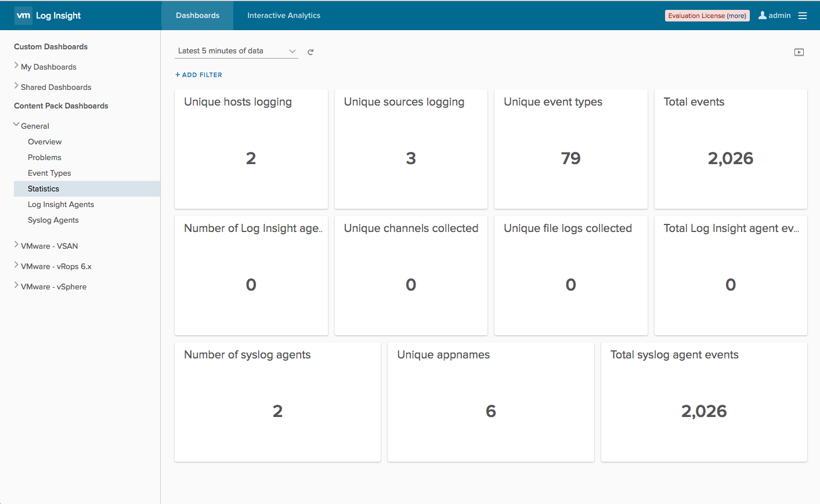
Task: Click the value 79 in Unique event types
Action: (571, 158)
